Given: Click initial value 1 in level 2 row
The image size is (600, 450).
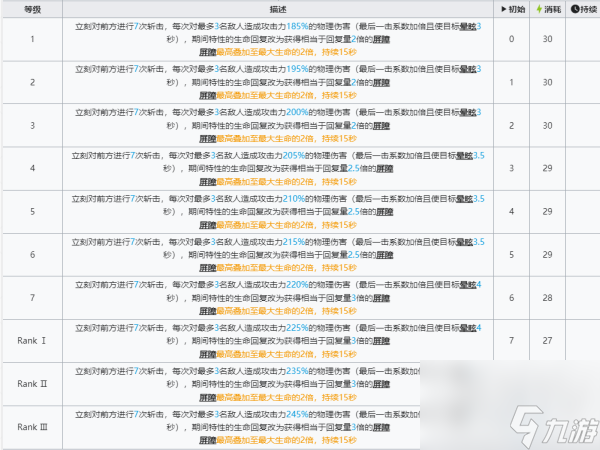Looking at the screenshot, I should (x=511, y=82).
